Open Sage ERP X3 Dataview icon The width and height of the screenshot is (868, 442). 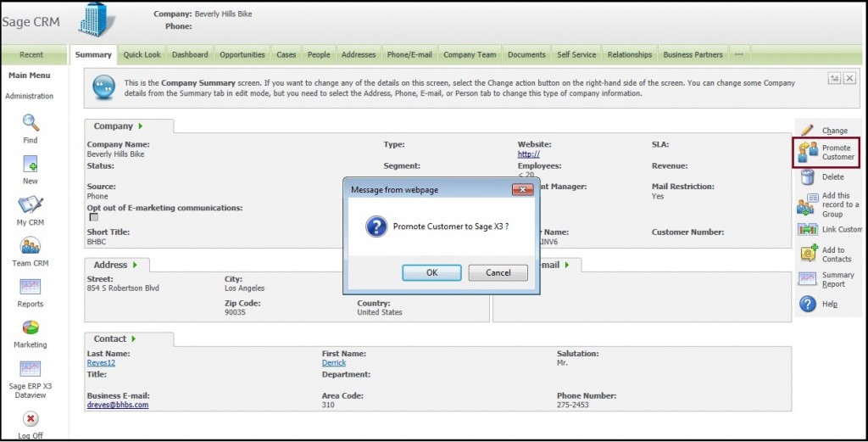[31, 368]
